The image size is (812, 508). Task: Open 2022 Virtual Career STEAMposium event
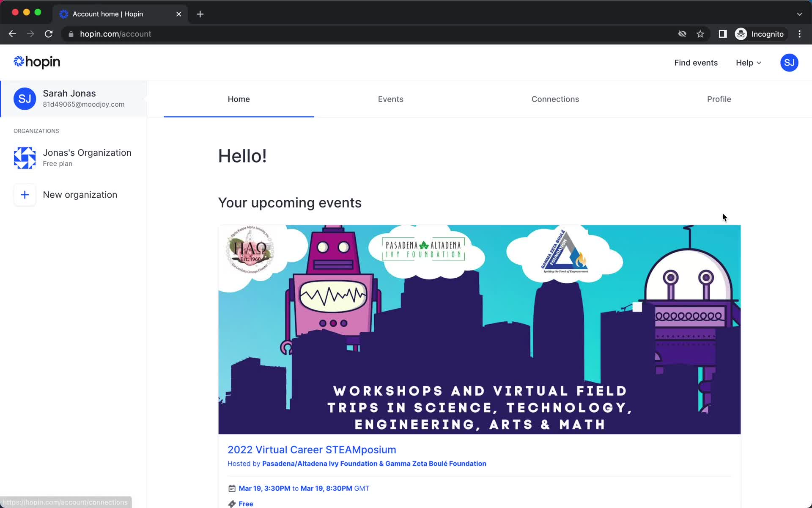(x=312, y=450)
